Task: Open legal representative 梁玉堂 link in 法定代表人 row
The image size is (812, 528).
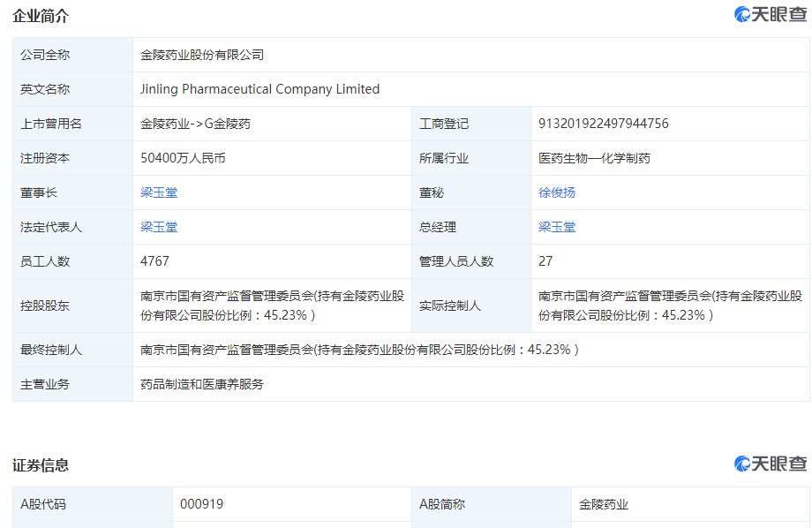Action: pos(159,227)
